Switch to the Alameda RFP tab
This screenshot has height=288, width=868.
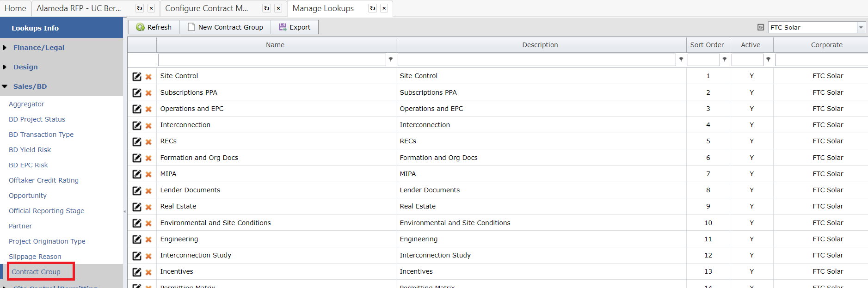[79, 8]
